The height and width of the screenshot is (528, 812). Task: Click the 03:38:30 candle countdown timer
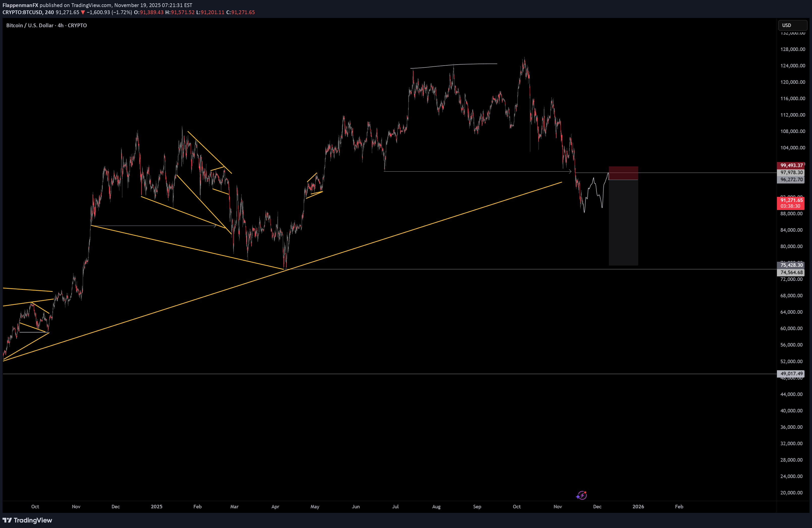pos(791,206)
